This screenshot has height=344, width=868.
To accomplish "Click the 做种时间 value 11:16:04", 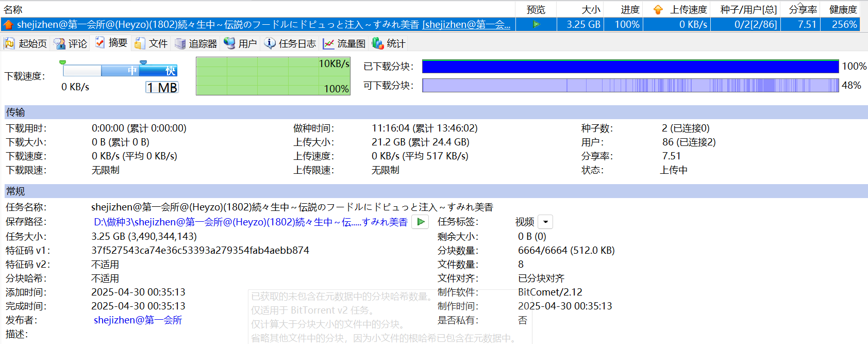I will (x=424, y=128).
